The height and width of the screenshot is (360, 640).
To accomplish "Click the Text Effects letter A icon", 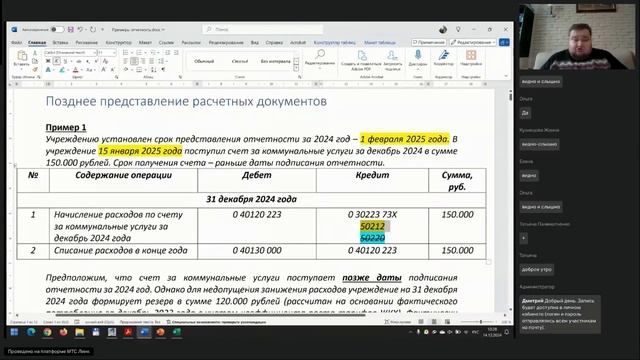I will click(48, 70).
